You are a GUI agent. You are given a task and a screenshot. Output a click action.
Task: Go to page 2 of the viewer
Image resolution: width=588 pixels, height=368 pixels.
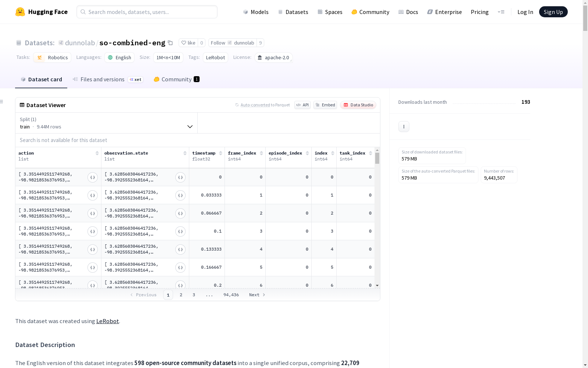click(x=181, y=295)
